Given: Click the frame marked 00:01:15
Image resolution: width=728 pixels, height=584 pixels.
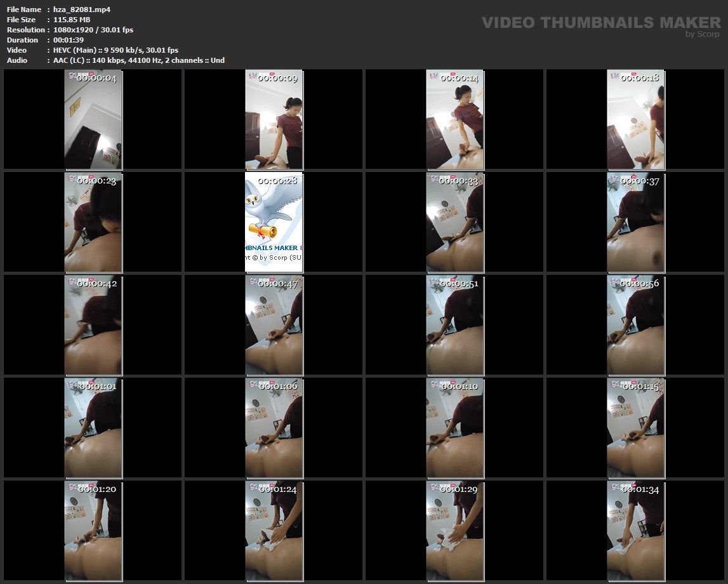Looking at the screenshot, I should point(635,428).
